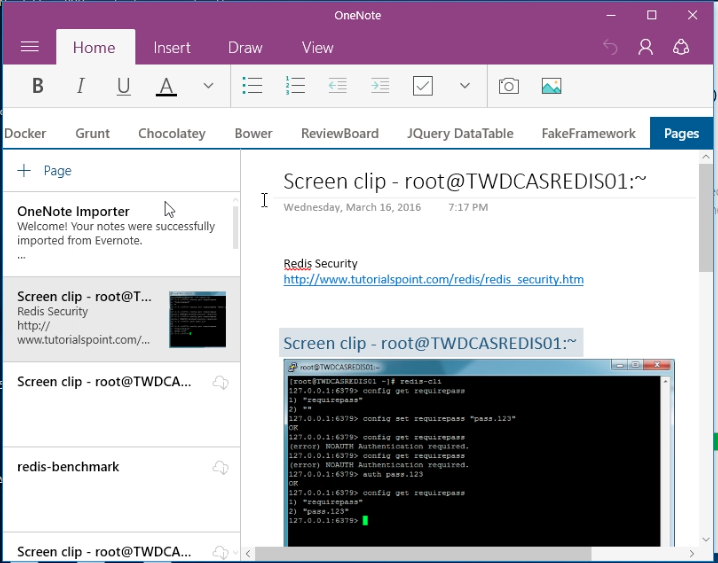Viewport: 718px width, 563px height.
Task: Insert a bulleted list
Action: click(x=252, y=86)
